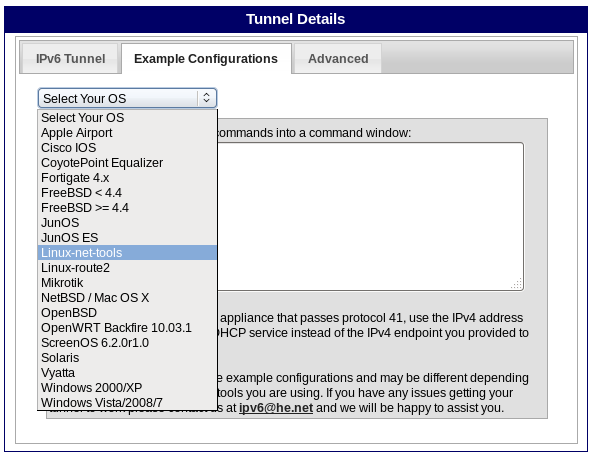Click the Tunnel Details header title

295,19
